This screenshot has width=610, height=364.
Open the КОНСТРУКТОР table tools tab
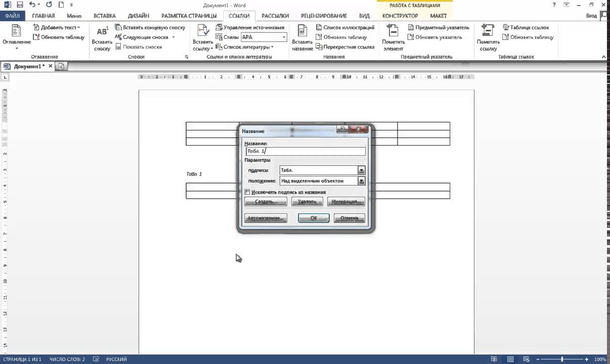tap(400, 16)
